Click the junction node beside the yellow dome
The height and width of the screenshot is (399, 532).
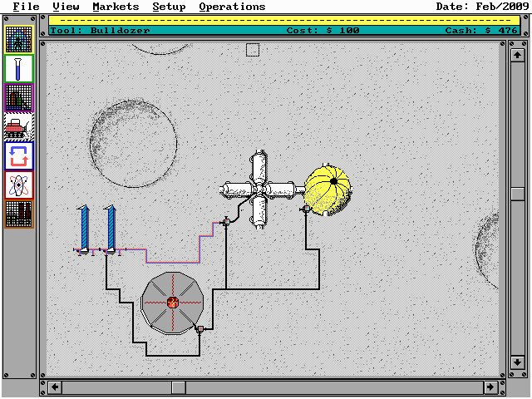click(x=306, y=209)
